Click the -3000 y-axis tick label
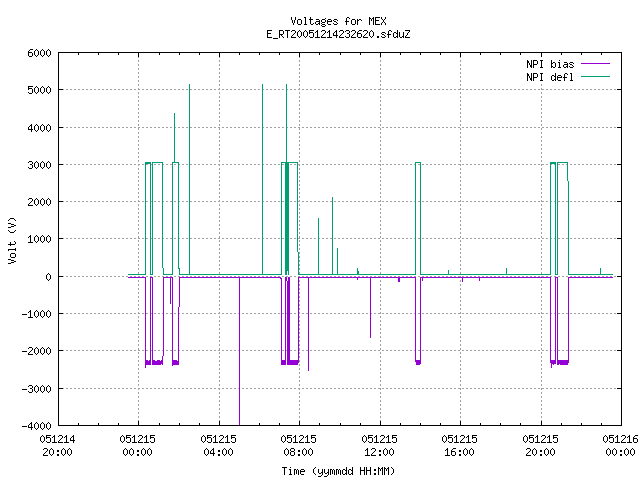The image size is (640, 480). coord(37,389)
